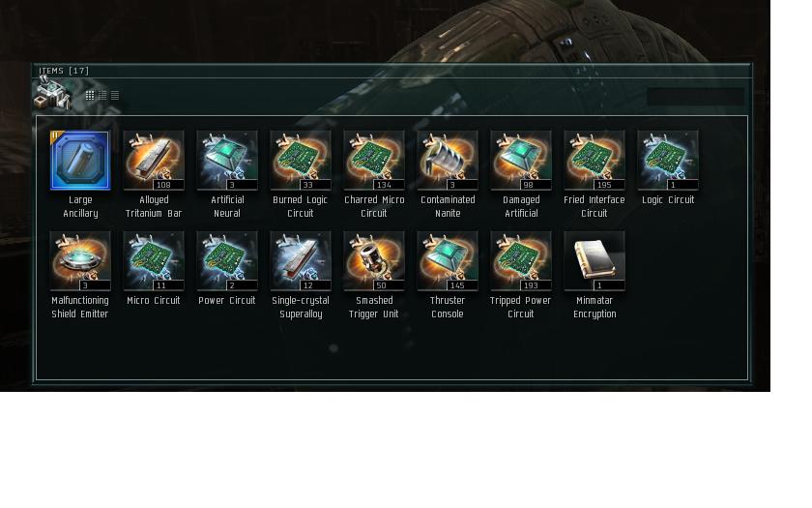The image size is (812, 508).
Task: Switch to large icon grid view
Action: click(x=90, y=96)
